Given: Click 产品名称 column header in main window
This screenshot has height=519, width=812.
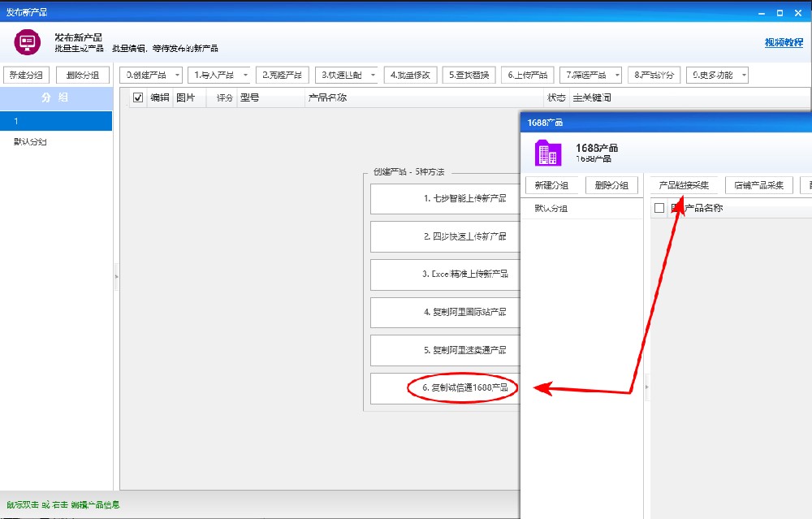Looking at the screenshot, I should [x=327, y=97].
